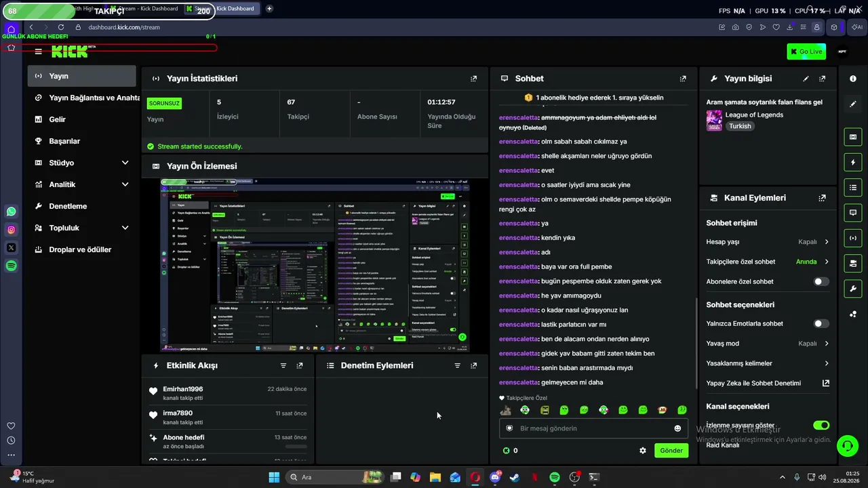Open the profile avatar menu
The width and height of the screenshot is (868, 488).
click(x=842, y=52)
